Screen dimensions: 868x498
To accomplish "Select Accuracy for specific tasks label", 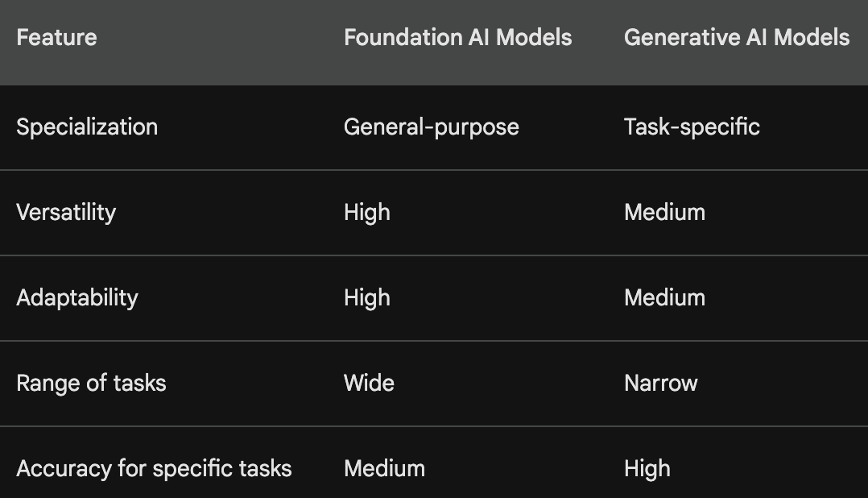I will (x=154, y=469).
